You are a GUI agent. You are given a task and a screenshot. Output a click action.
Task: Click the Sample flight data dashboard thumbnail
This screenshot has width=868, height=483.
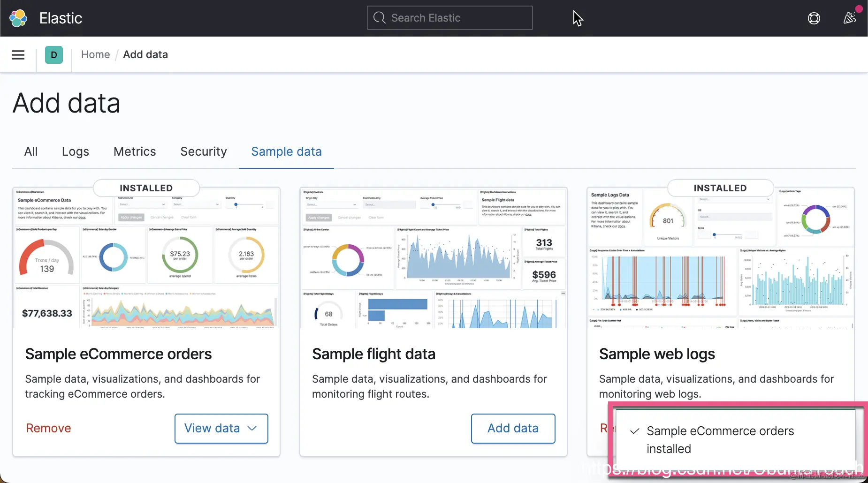tap(434, 257)
